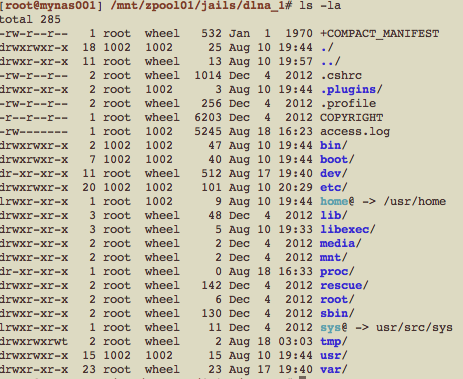Image resolution: width=463 pixels, height=379 pixels.
Task: Select the sbin/ directory name
Action: pos(337,314)
